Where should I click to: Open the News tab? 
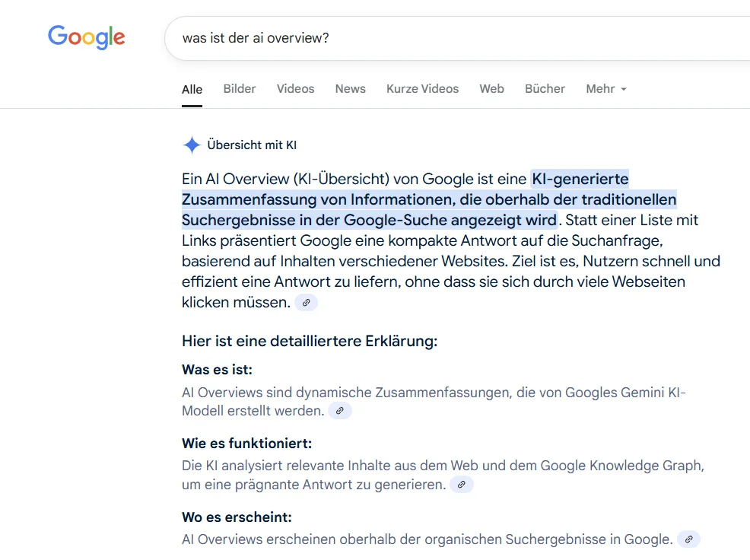point(350,89)
